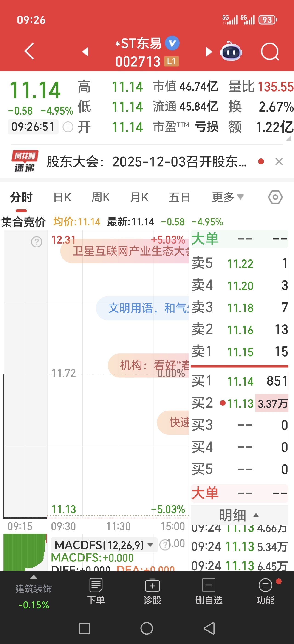This screenshot has width=294, height=644.
Task: Open stock search magnifier
Action: coord(270,52)
